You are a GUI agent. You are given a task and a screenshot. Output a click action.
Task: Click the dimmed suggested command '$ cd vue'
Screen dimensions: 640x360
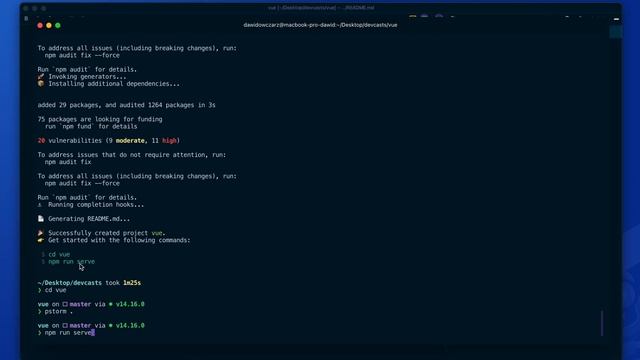[x=56, y=254]
